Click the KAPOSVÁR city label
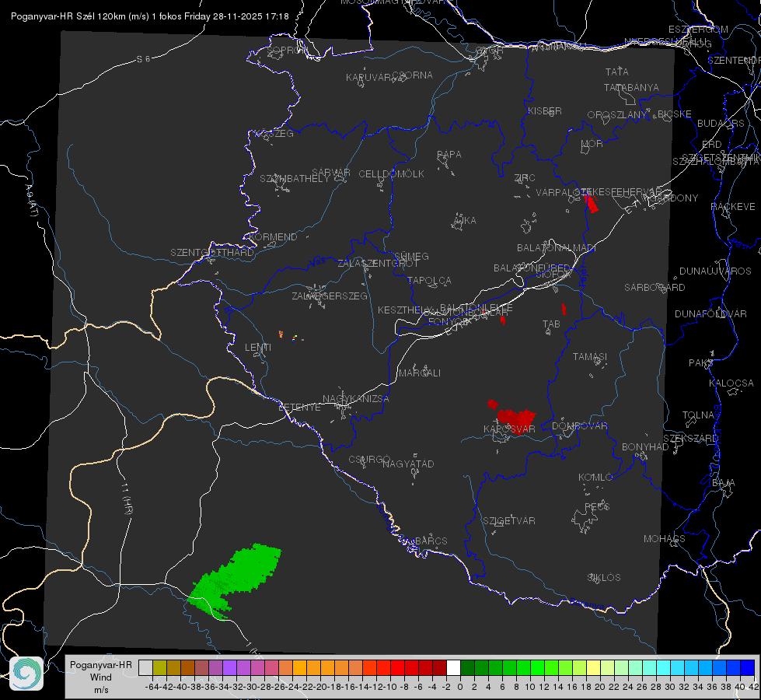Viewport: 761px width, 700px height. point(509,429)
